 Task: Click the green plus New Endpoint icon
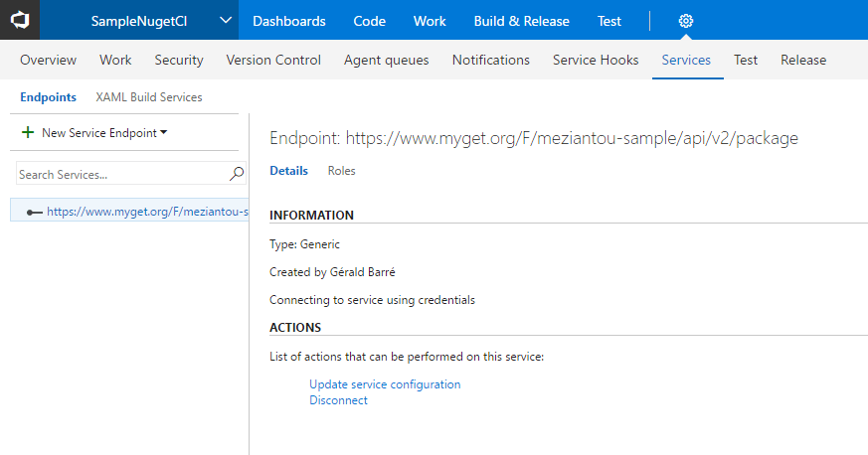pos(28,133)
